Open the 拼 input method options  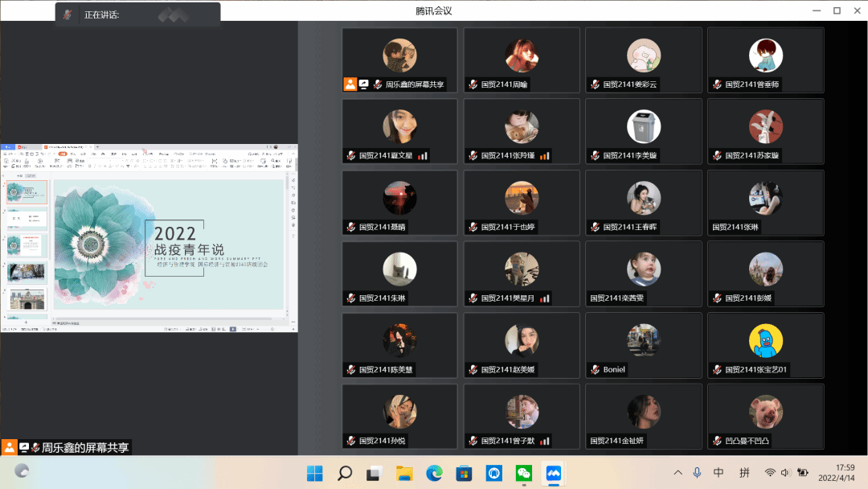pyautogui.click(x=744, y=473)
